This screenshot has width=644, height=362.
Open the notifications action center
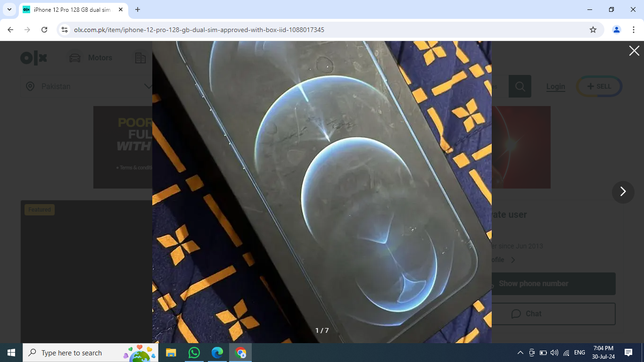628,353
